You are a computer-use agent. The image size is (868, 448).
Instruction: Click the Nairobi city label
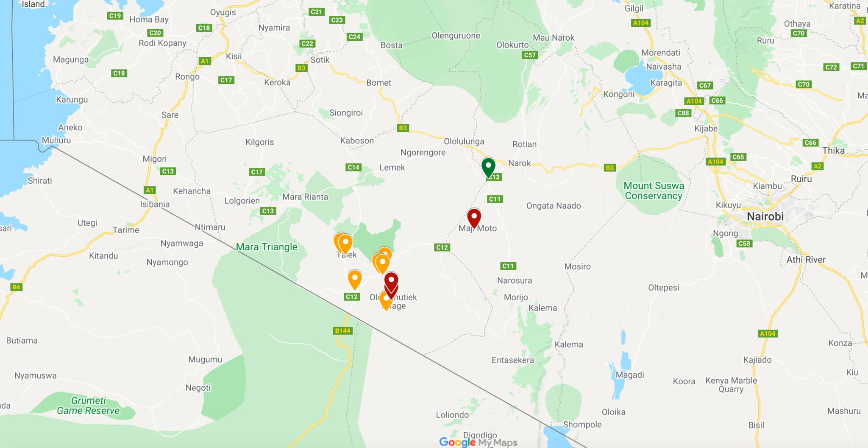765,216
